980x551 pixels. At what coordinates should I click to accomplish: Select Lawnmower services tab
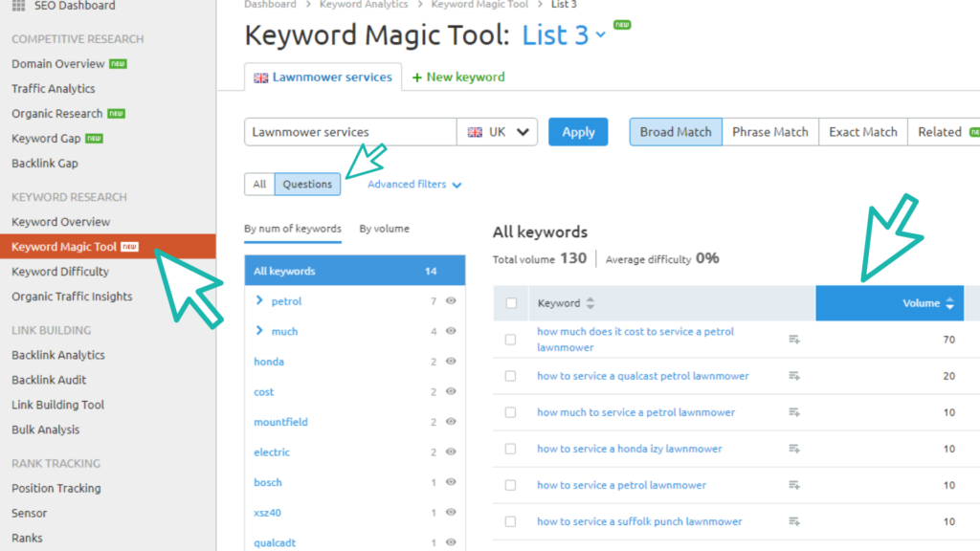click(323, 77)
